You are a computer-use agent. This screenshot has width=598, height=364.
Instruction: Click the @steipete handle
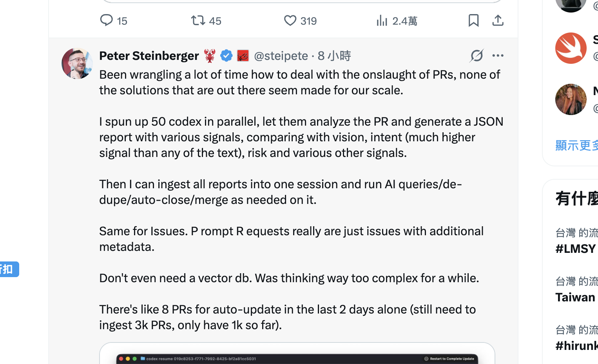click(281, 56)
